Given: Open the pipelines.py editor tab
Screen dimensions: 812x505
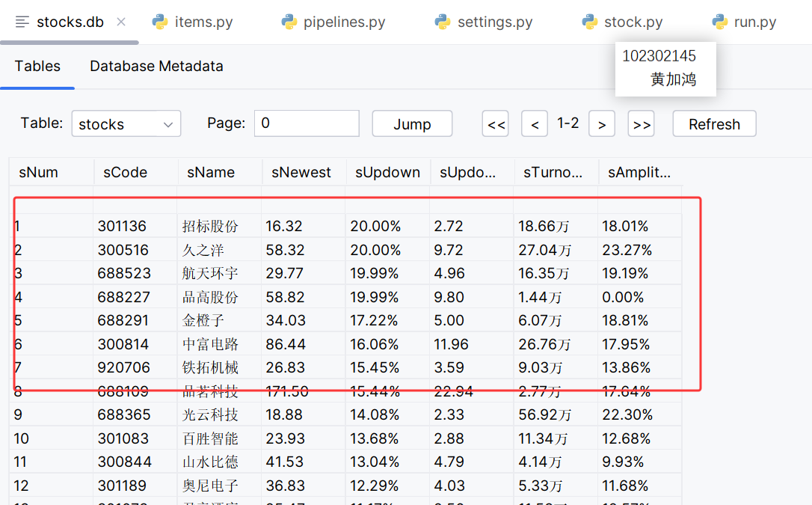Looking at the screenshot, I should click(x=344, y=22).
